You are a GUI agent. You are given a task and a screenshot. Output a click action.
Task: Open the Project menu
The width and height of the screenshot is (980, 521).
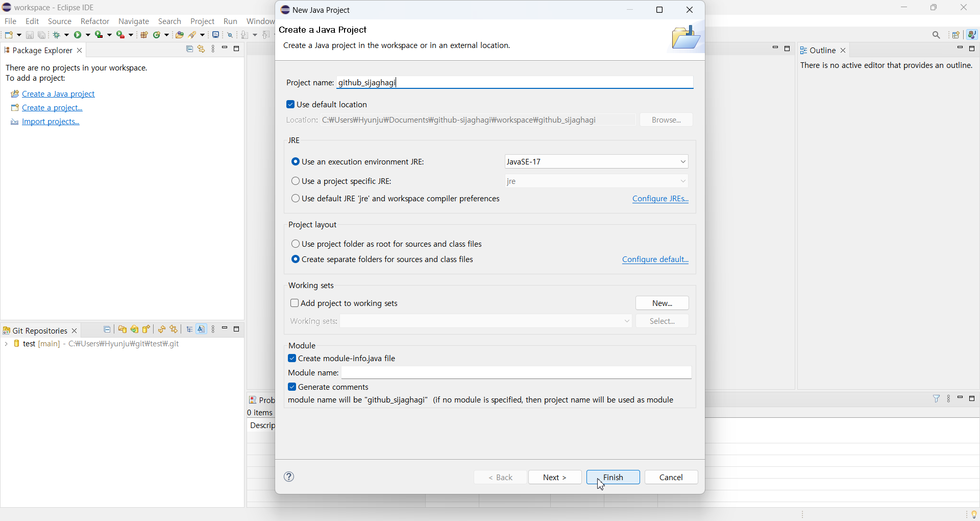click(203, 21)
